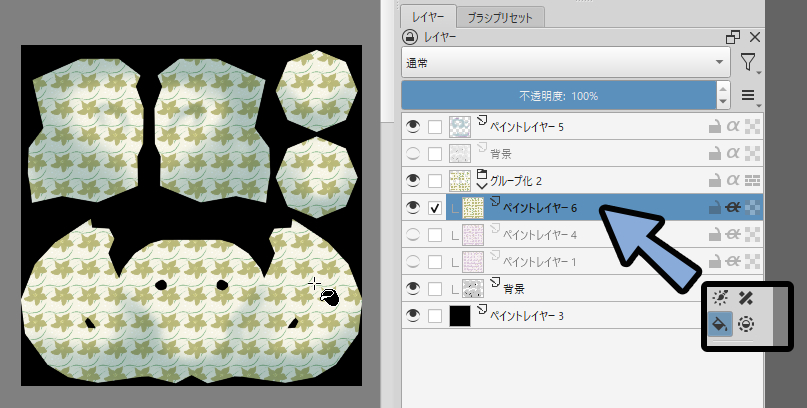807x408 pixels.
Task: Lock ペイントレイヤー 6 with its padlock
Action: (x=714, y=207)
